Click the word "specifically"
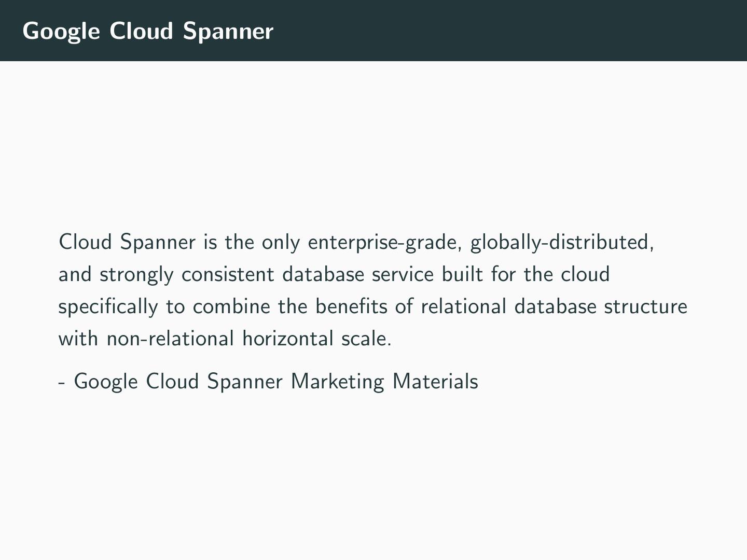747x560 pixels. [108, 306]
